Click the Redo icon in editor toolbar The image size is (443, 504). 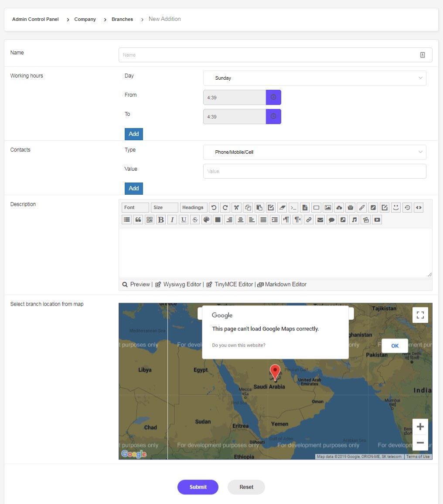tap(225, 208)
